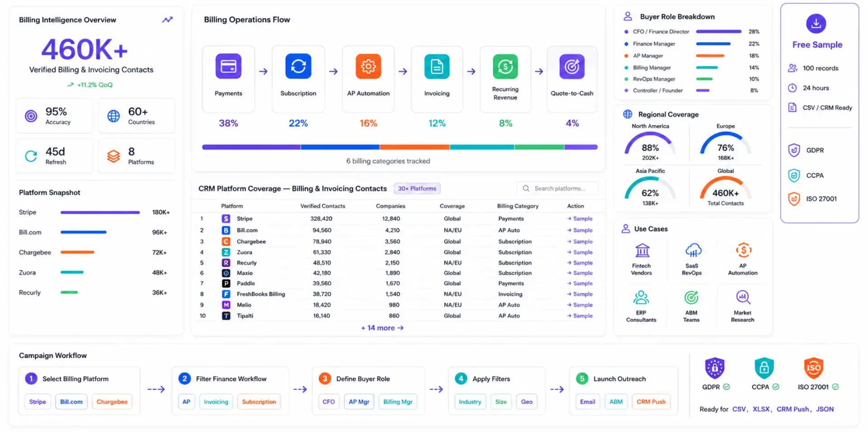Image resolution: width=868 pixels, height=442 pixels.
Task: Click the Fintech Vendors bank icon
Action: pos(642,250)
